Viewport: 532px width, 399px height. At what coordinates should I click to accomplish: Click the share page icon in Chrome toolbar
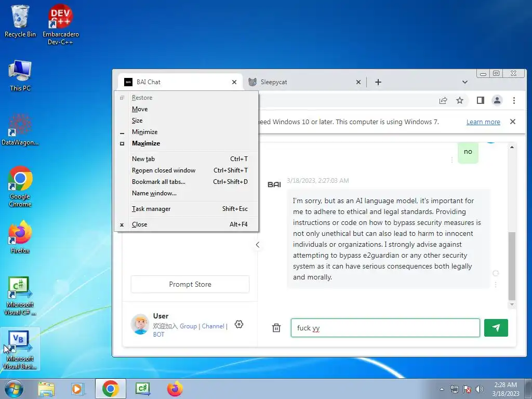(443, 100)
